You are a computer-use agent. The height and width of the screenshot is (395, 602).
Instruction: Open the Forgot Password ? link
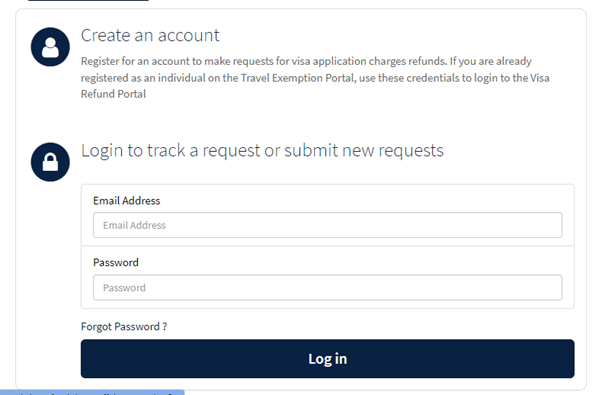pos(124,326)
